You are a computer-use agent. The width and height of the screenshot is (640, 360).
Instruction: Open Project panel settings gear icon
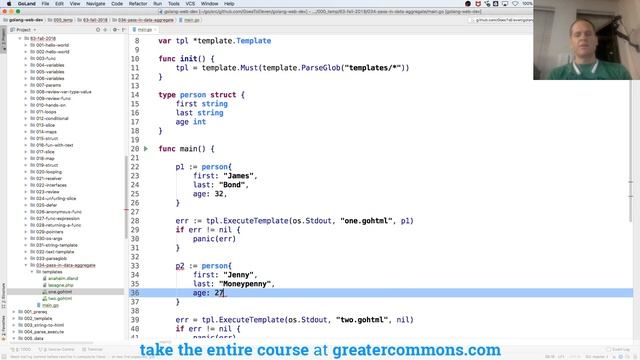click(115, 30)
